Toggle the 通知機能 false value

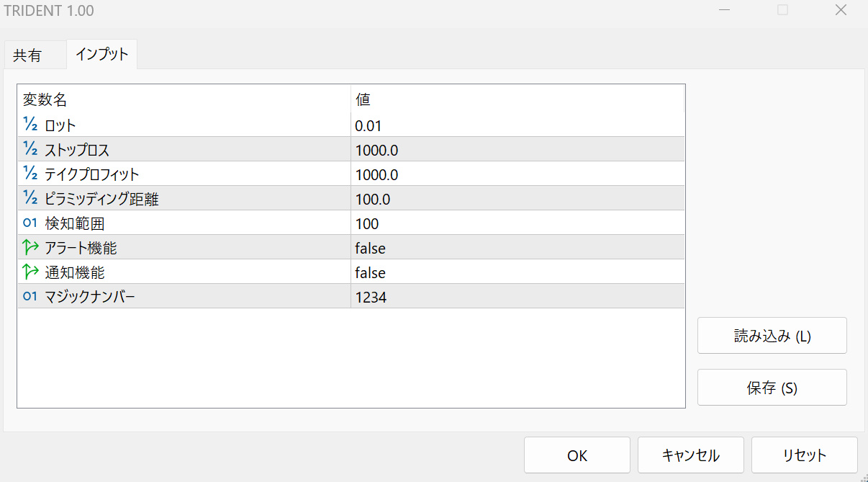click(x=371, y=273)
